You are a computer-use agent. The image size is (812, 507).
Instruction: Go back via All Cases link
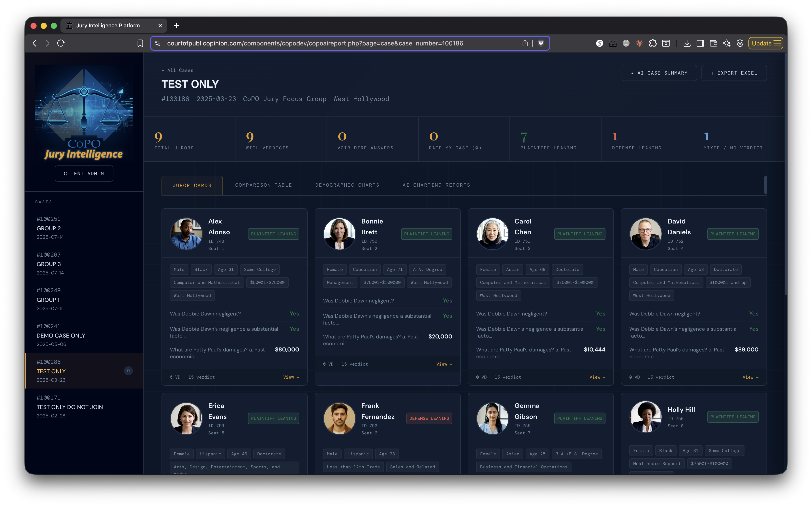(177, 70)
